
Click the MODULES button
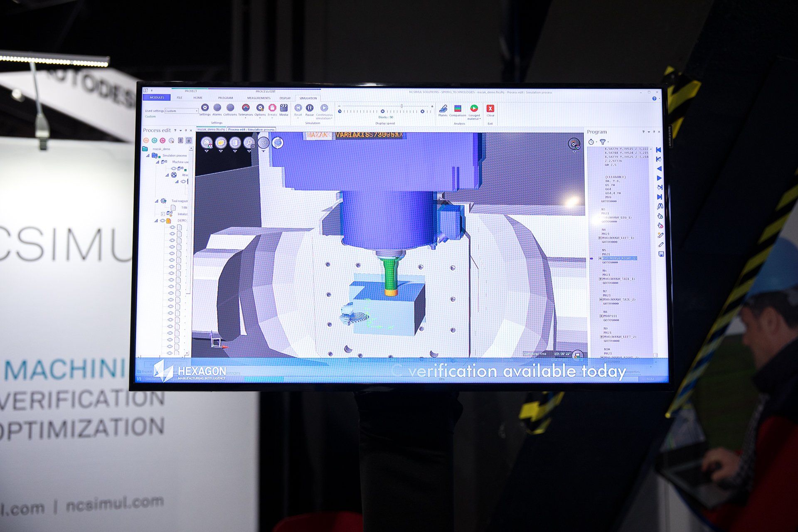coord(157,98)
